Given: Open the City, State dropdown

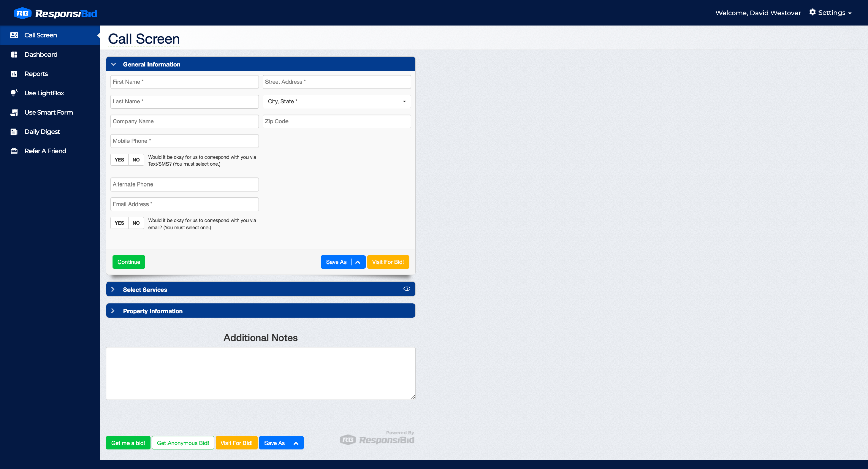Looking at the screenshot, I should (336, 101).
